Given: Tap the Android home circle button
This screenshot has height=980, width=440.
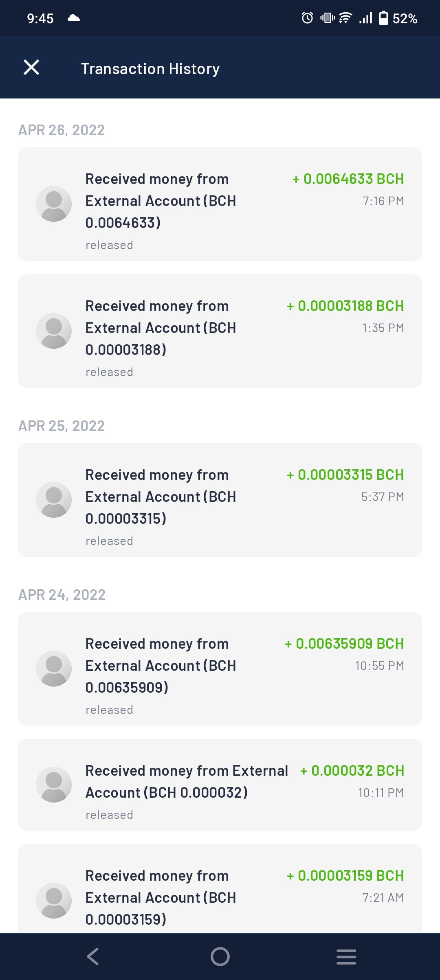Looking at the screenshot, I should pyautogui.click(x=220, y=956).
